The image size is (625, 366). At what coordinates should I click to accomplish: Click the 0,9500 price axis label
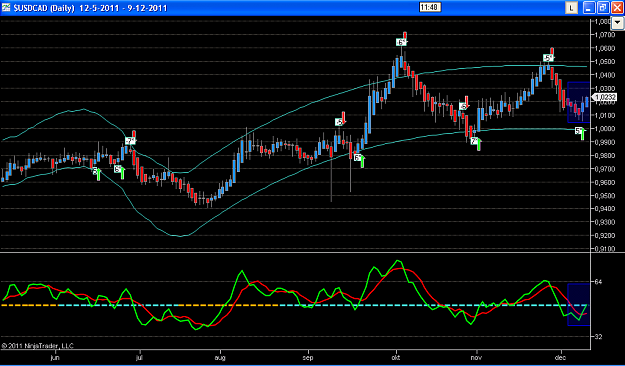coord(605,196)
